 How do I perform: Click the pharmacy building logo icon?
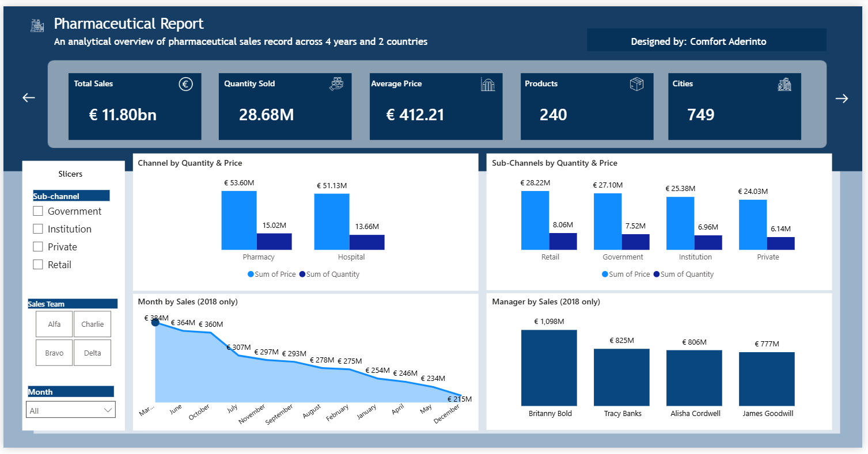[37, 25]
